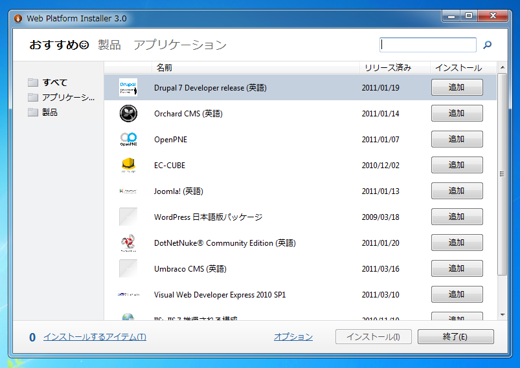Add Umbraco CMS using its 追加 button
Viewport: 520px width, 368px height.
tap(457, 268)
